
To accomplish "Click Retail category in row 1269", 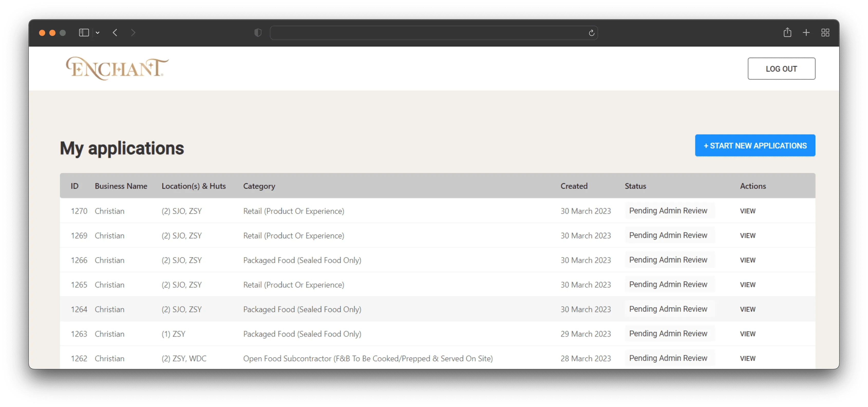I will 294,236.
